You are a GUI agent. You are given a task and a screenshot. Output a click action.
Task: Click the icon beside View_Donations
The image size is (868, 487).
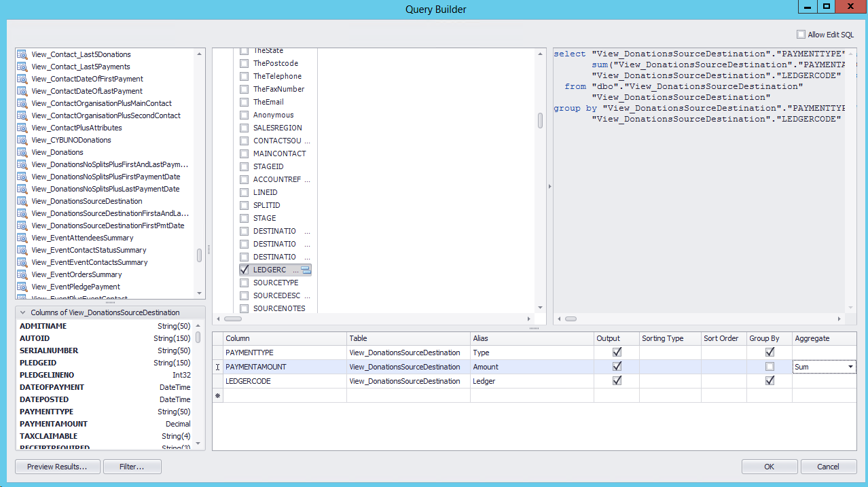22,152
